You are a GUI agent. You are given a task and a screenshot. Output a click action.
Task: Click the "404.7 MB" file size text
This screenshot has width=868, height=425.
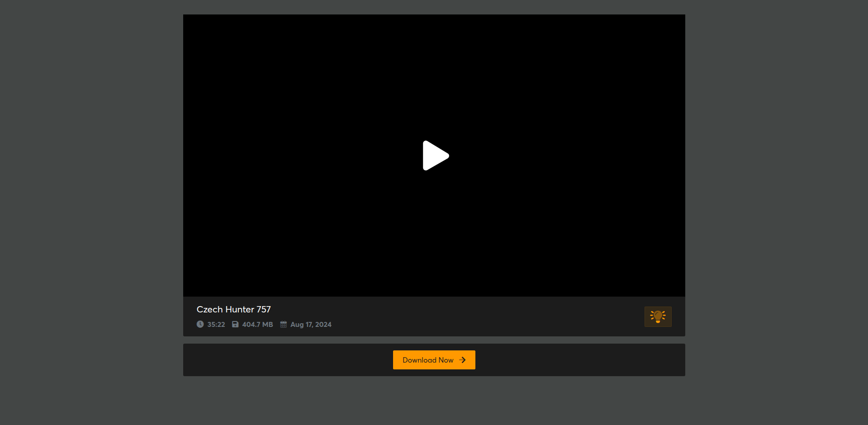(x=257, y=325)
